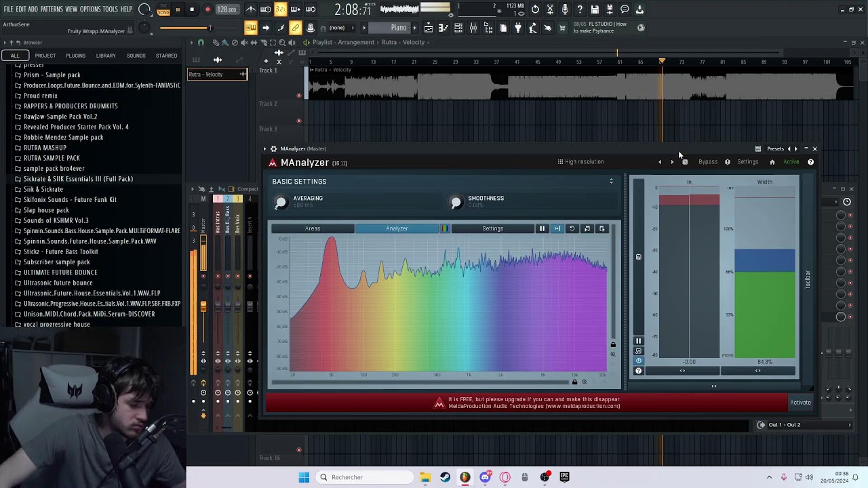Viewport: 868px width, 488px height.
Task: Pause the spectrum analyzer display
Action: (x=542, y=228)
